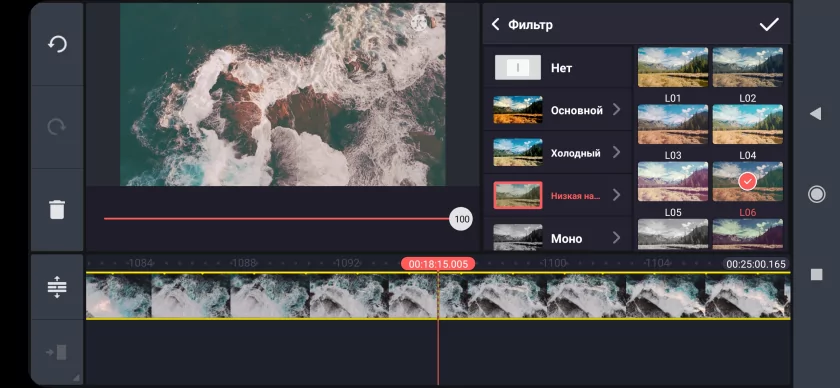Image resolution: width=840 pixels, height=388 pixels.
Task: Confirm filter with checkmark icon
Action: (769, 25)
